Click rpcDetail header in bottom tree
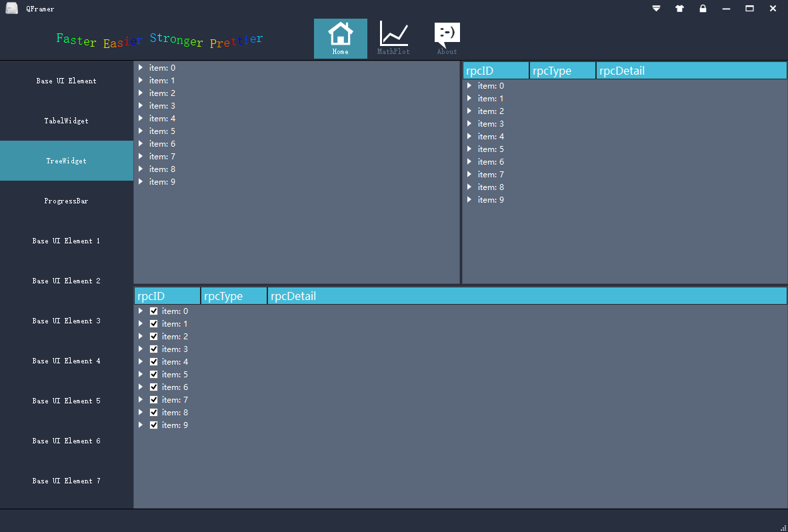This screenshot has height=532, width=788. [x=527, y=296]
